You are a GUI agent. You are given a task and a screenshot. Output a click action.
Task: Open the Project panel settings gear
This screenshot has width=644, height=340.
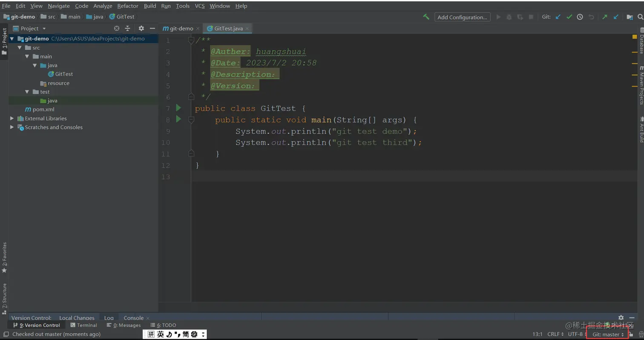(x=141, y=29)
